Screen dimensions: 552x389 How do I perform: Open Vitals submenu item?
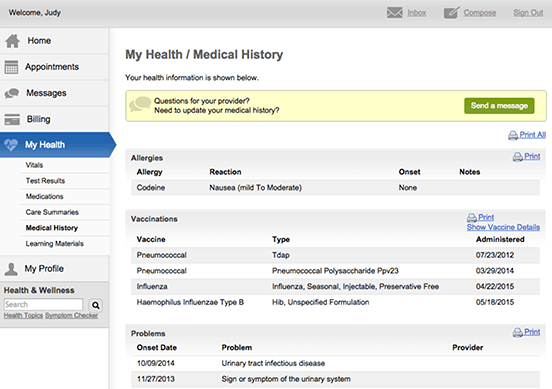34,165
